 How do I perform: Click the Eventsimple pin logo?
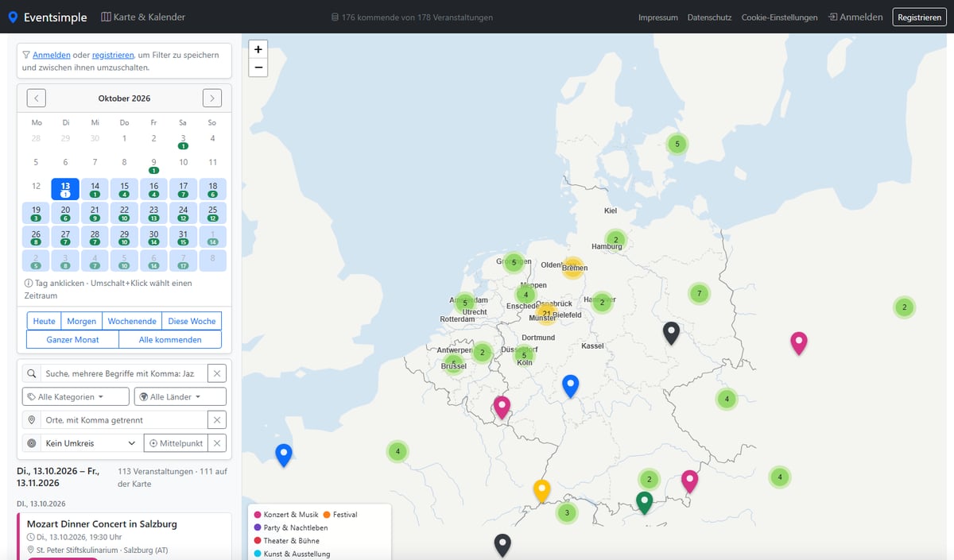pos(13,17)
